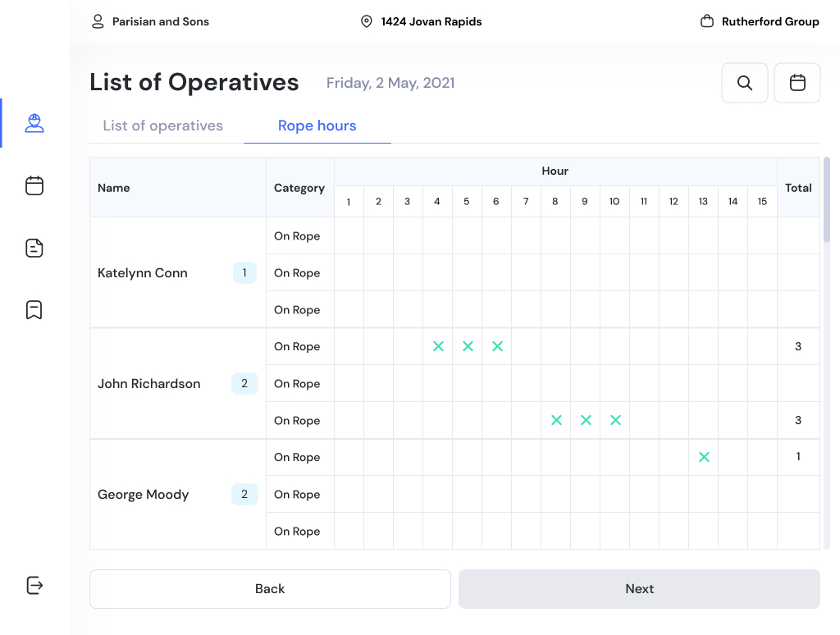Click the table's vertical scrollbar
This screenshot has width=840, height=635.
(x=827, y=200)
